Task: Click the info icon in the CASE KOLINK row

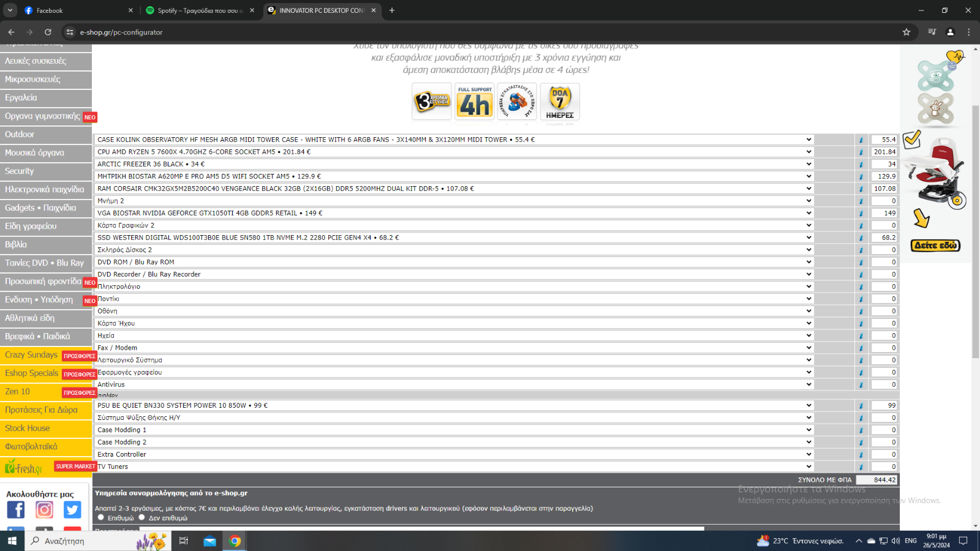Action: [861, 140]
